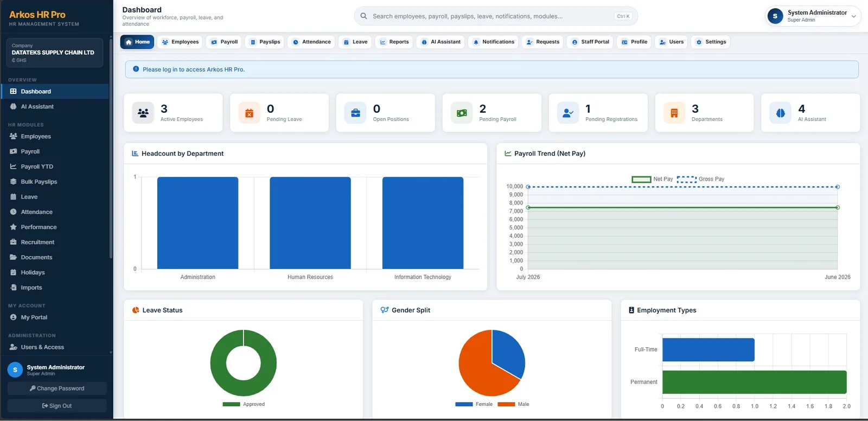Click the Open Positions briefcase icon
Image resolution: width=868 pixels, height=421 pixels.
click(x=355, y=113)
